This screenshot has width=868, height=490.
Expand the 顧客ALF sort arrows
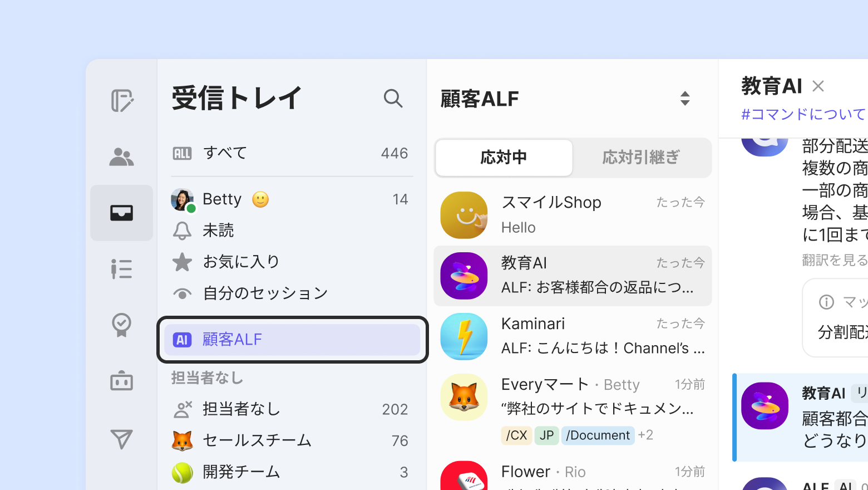point(685,99)
